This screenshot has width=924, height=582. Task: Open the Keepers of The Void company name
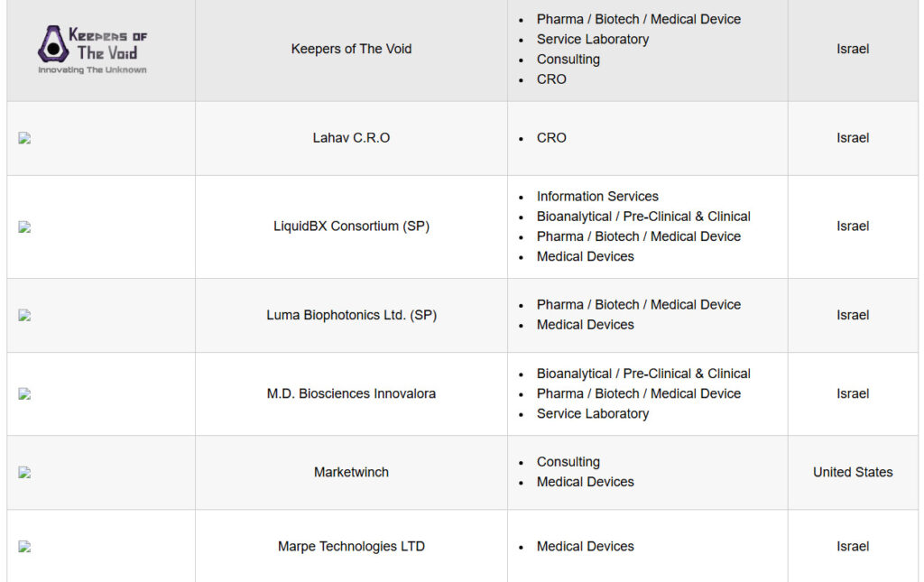point(351,49)
